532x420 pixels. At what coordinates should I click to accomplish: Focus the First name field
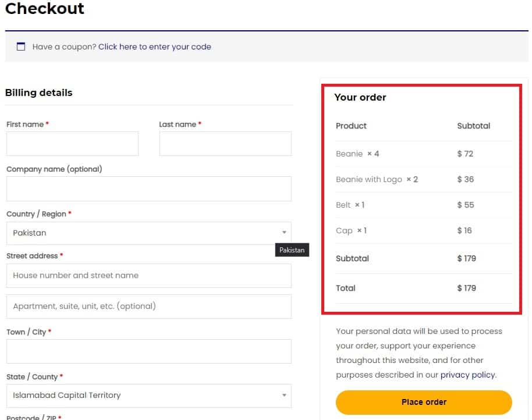coord(72,144)
